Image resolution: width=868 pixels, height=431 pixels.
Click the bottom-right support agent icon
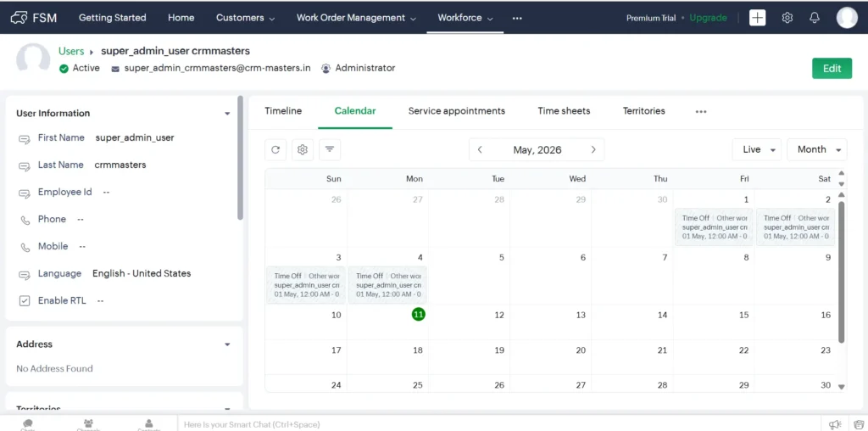pyautogui.click(x=859, y=424)
